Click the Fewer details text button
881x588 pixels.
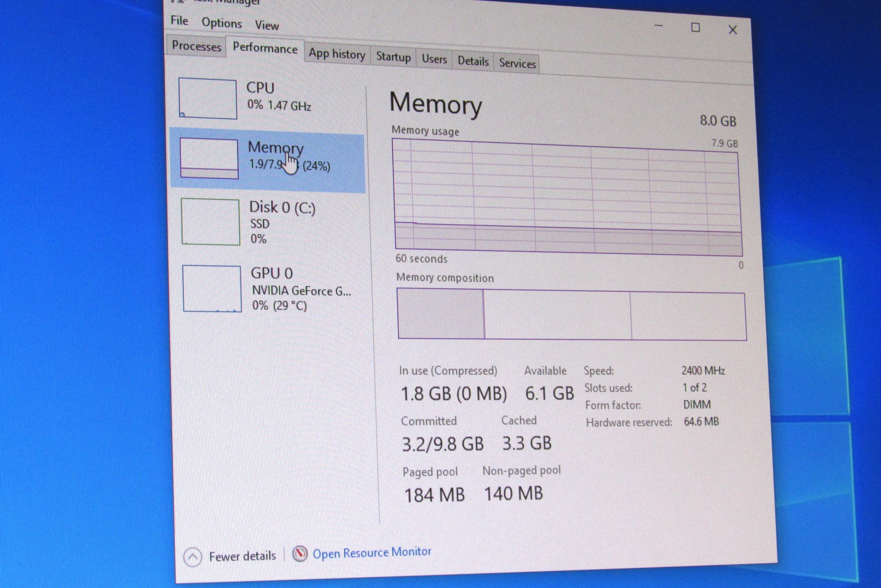coord(242,556)
